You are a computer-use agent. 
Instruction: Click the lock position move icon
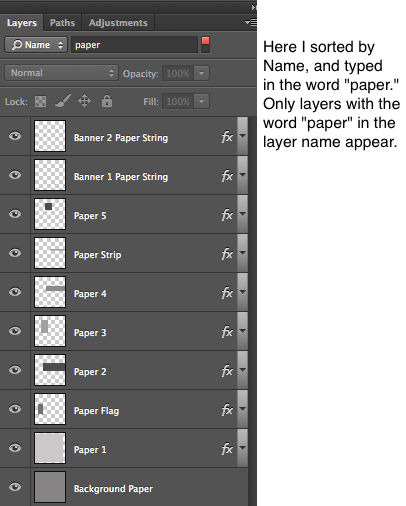click(84, 101)
